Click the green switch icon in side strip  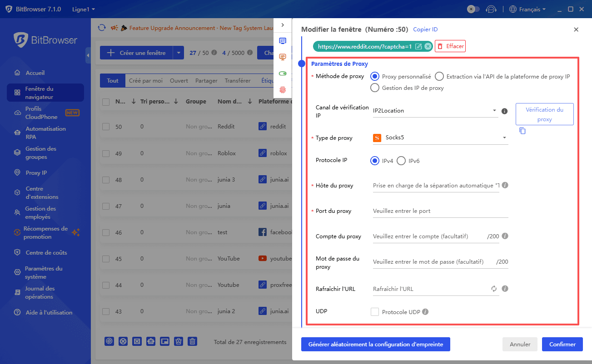point(283,73)
